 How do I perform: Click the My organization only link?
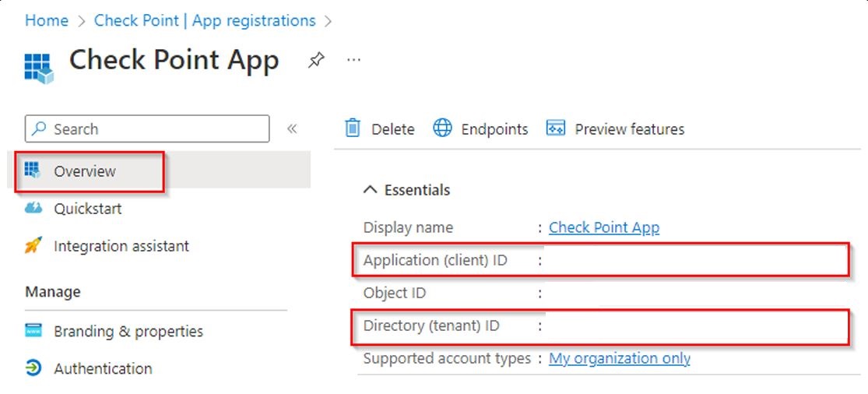[x=619, y=358]
